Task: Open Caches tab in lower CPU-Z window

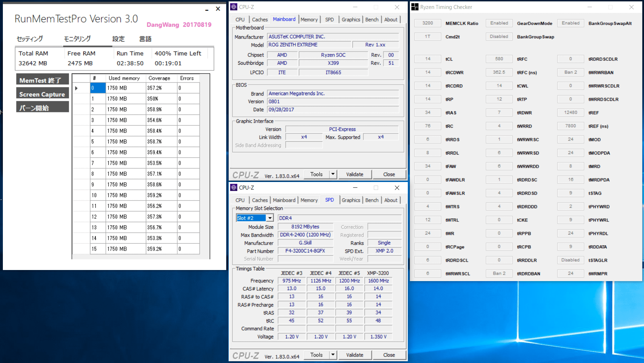Action: pos(260,200)
